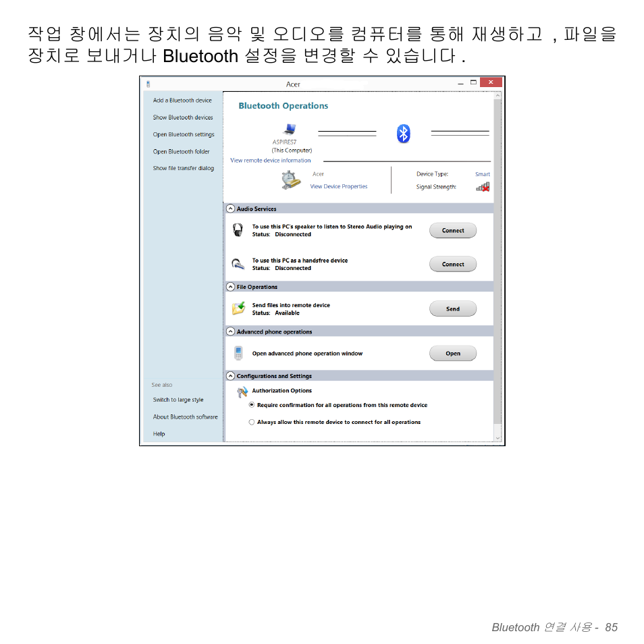Screen dimensions: 644x644
Task: Open View remote device information link
Action: pyautogui.click(x=270, y=161)
